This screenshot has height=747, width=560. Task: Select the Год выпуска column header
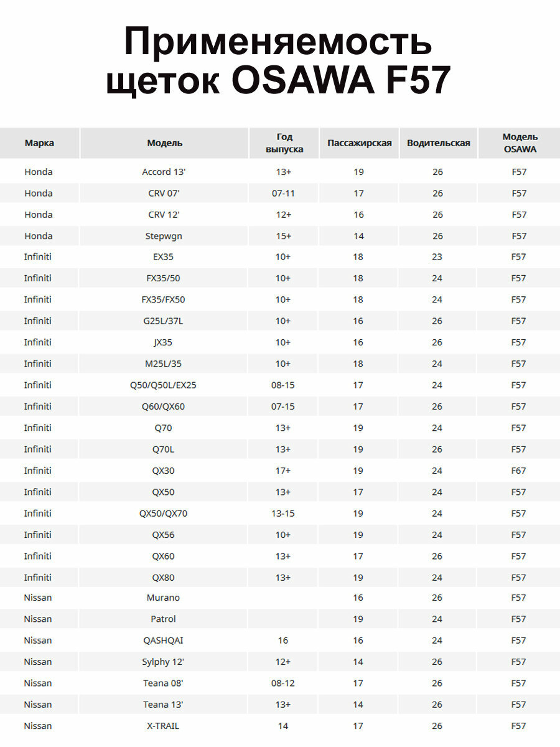click(284, 143)
